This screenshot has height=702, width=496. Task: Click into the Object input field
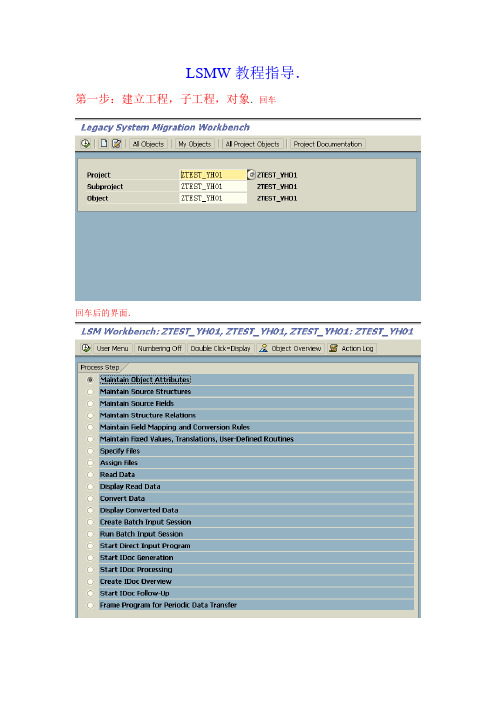213,198
